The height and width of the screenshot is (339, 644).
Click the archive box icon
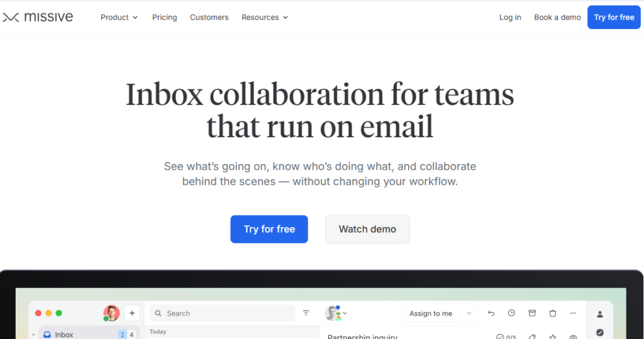tap(532, 313)
